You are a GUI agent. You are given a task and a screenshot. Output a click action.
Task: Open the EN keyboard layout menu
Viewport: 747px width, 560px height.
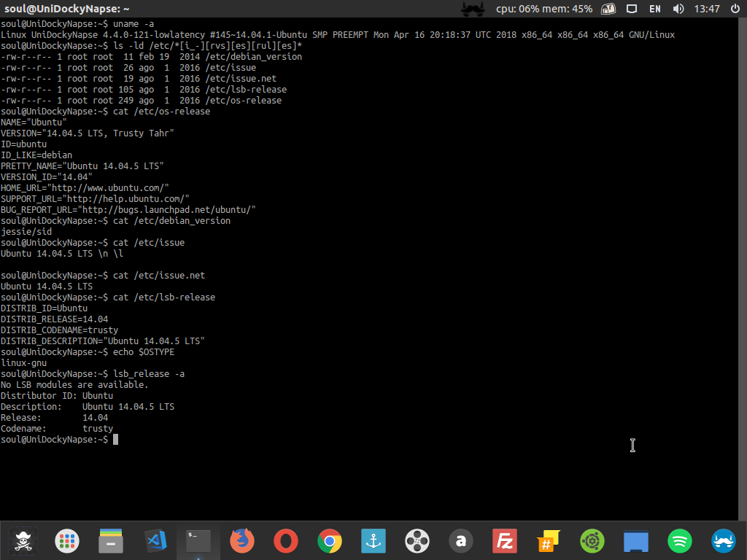click(655, 9)
